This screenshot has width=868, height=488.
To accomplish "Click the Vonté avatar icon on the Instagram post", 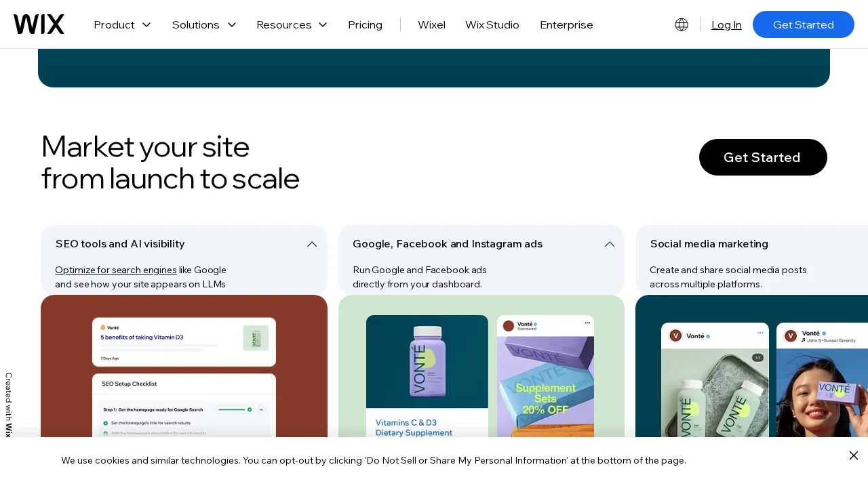I will [x=675, y=335].
